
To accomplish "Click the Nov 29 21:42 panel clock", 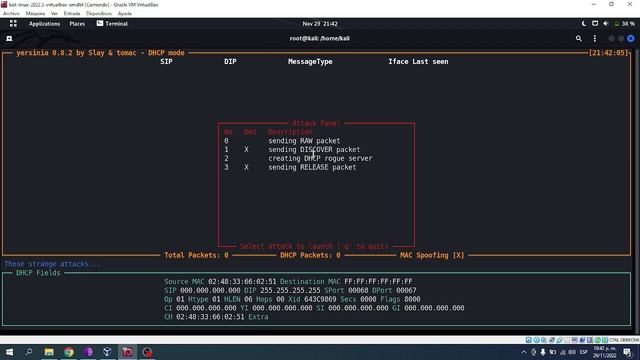I will pyautogui.click(x=320, y=24).
